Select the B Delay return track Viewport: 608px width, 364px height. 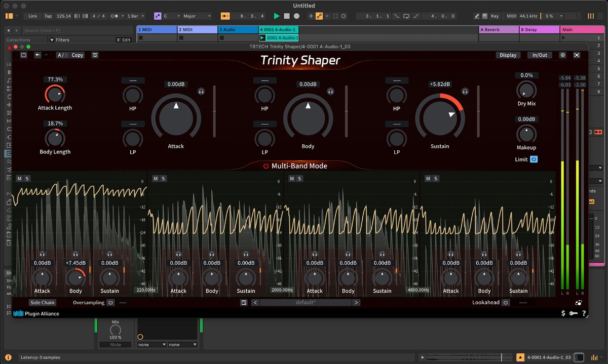coord(540,30)
